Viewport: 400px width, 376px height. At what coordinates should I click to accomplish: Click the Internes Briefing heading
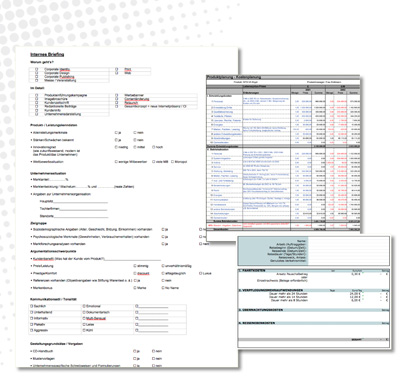[47, 55]
